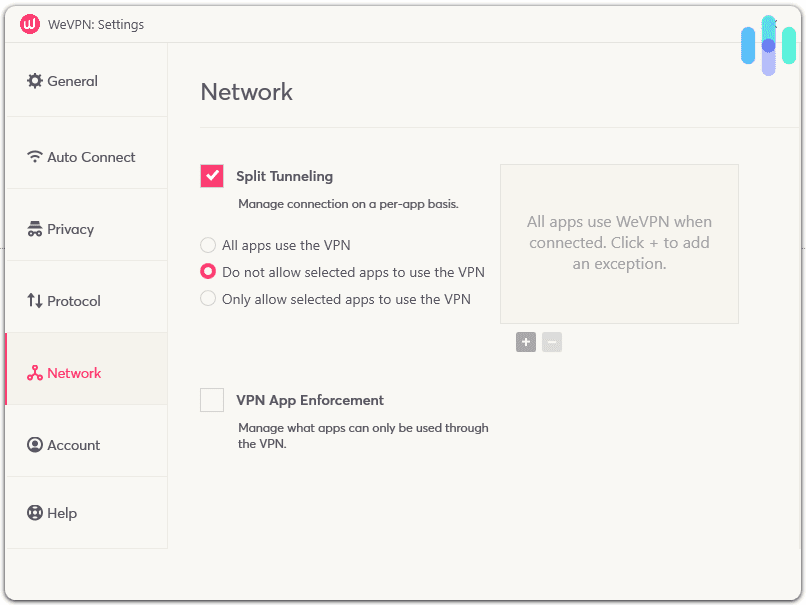Image resolution: width=806 pixels, height=605 pixels.
Task: Disable Split Tunneling
Action: 211,175
